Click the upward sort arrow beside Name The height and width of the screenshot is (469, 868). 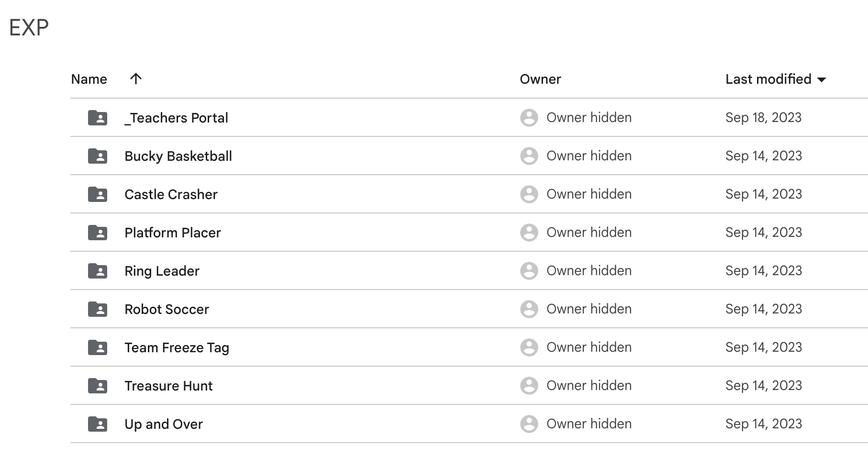tap(136, 78)
